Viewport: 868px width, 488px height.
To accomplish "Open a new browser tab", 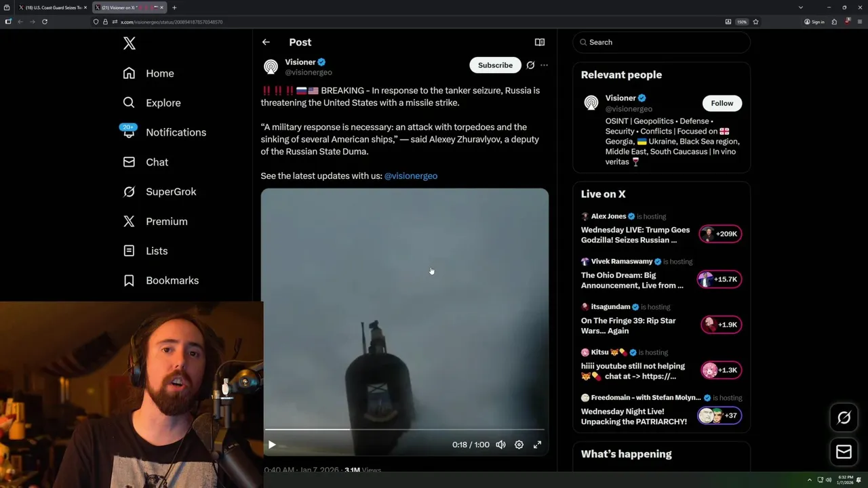I will 174,7.
